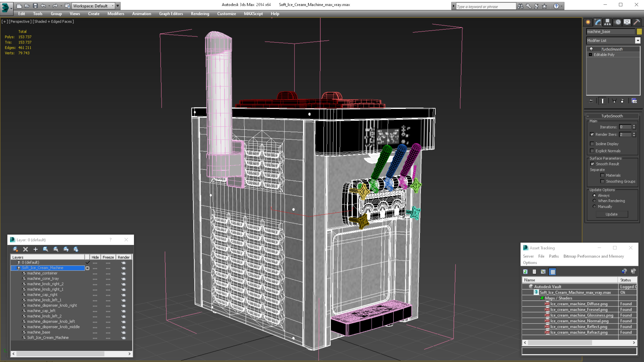Open the Hierarchy command panel tab

click(608, 22)
